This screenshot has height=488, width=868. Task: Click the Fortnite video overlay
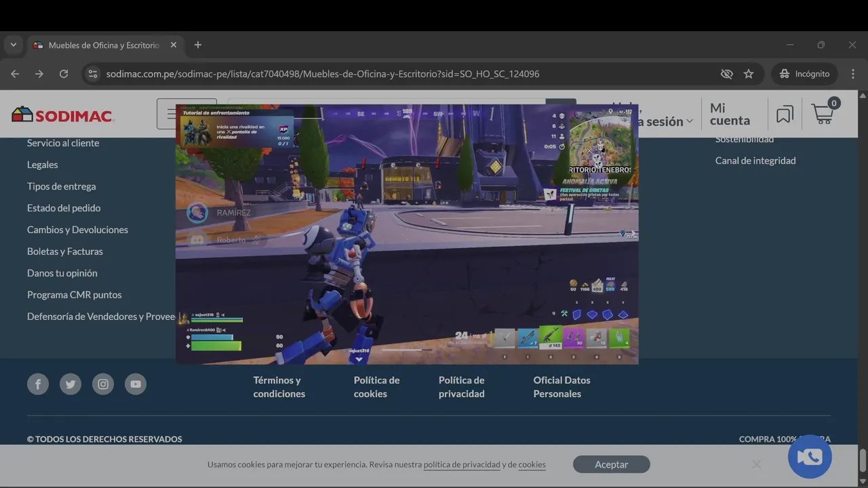pyautogui.click(x=407, y=234)
